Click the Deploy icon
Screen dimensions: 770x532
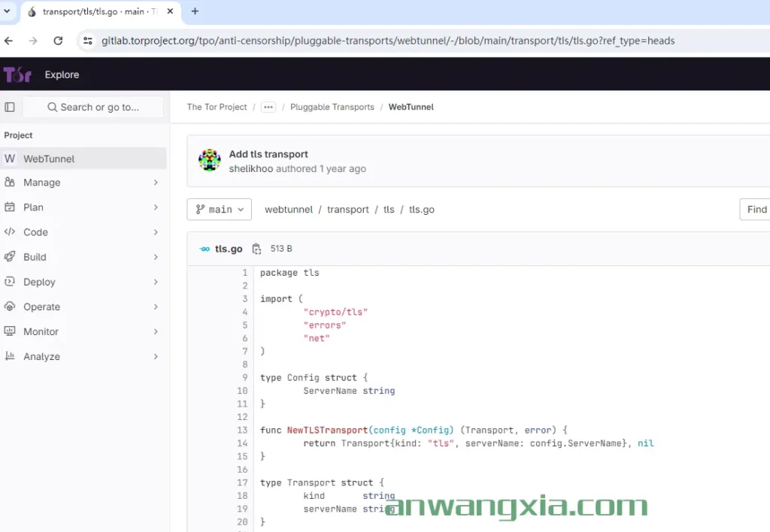[9, 282]
